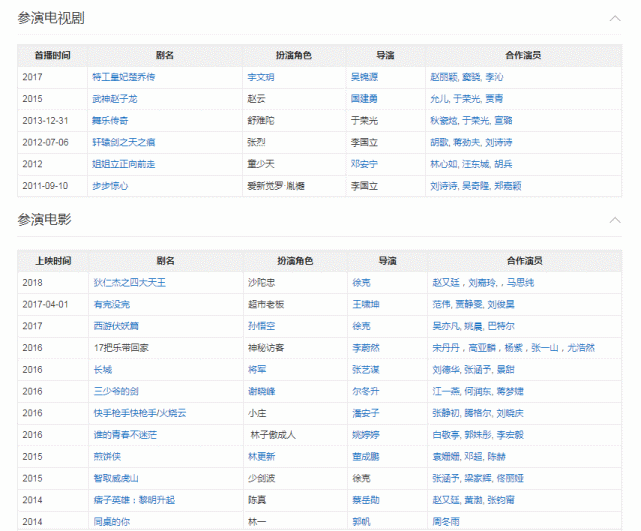Viewport: 641px width, 531px height.
Task: Open the 舞乐传奇 drama link
Action: pyautogui.click(x=110, y=121)
